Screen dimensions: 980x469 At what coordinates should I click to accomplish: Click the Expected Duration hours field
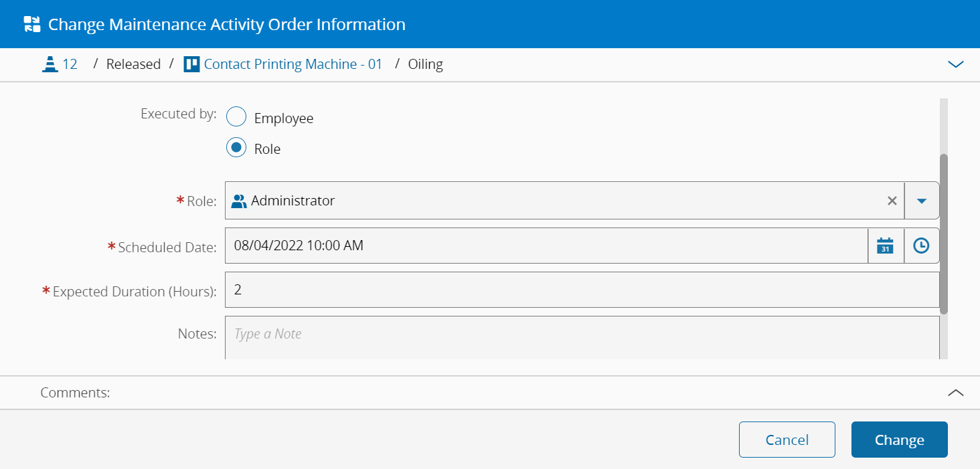click(x=581, y=290)
